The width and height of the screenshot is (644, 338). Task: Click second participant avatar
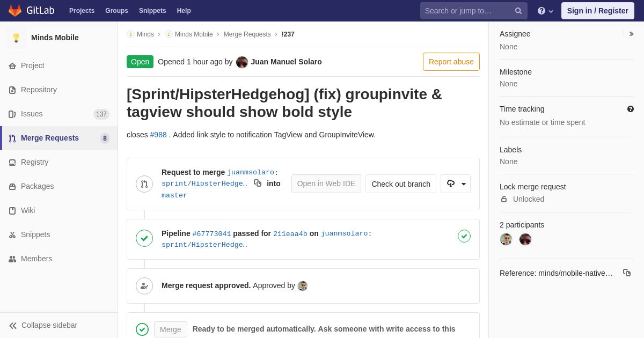(x=525, y=239)
